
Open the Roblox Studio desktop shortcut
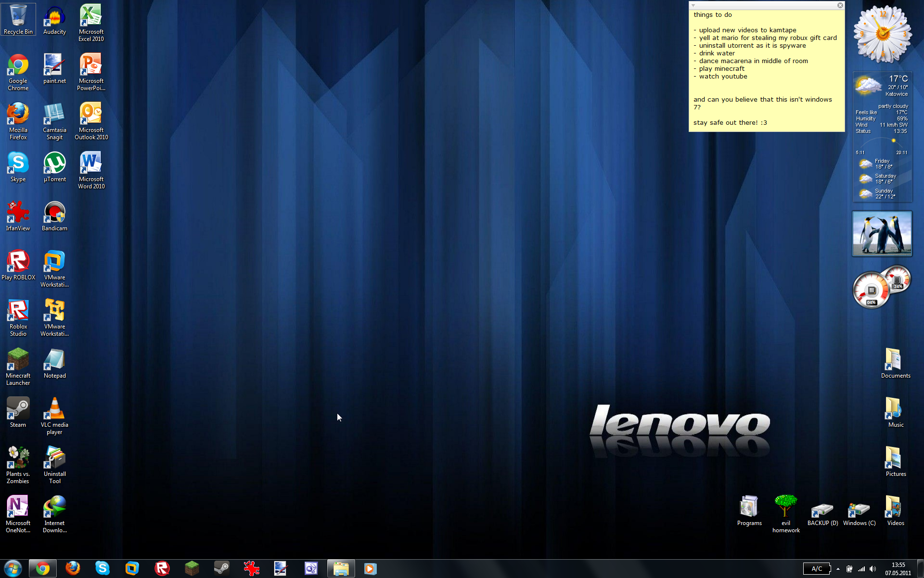coord(18,317)
